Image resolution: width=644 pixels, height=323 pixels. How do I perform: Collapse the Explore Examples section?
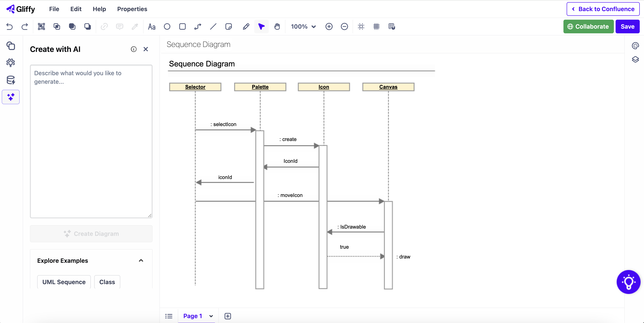point(141,260)
